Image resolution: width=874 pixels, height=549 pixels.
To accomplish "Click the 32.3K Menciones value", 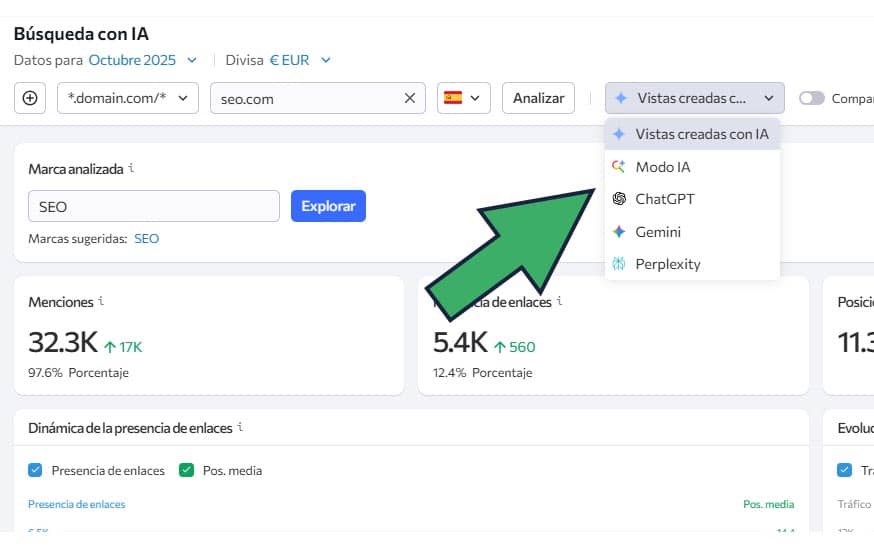I will pos(63,342).
